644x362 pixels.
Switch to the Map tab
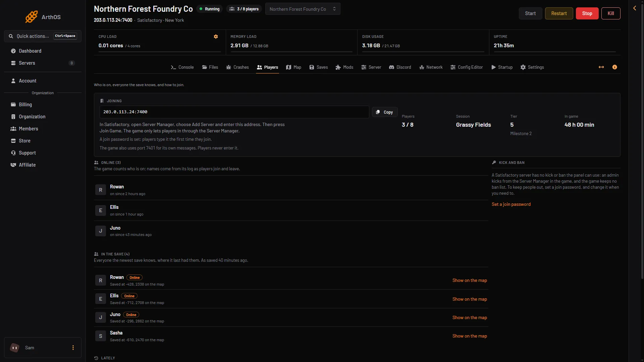pos(293,67)
